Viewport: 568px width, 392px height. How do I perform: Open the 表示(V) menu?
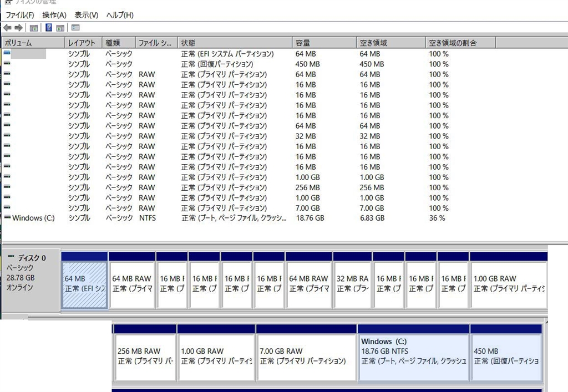[87, 15]
